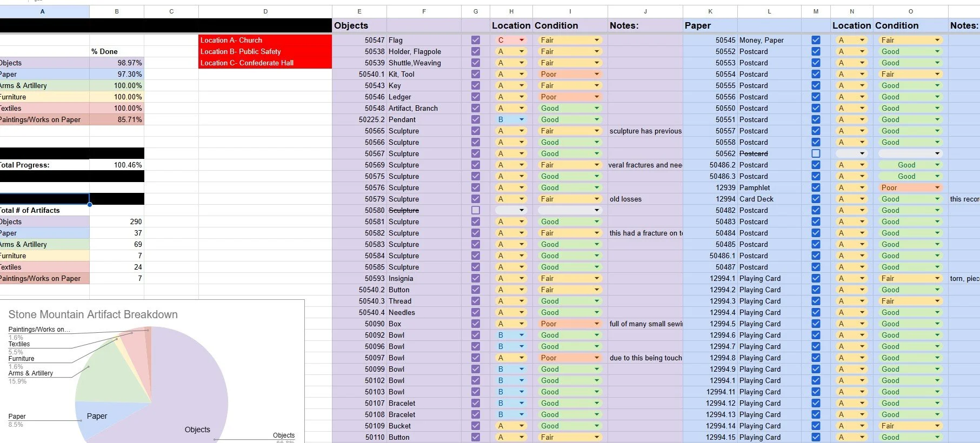The width and height of the screenshot is (980, 443).
Task: Open condition dropdown Poor for Kit, Tool
Action: [x=570, y=74]
